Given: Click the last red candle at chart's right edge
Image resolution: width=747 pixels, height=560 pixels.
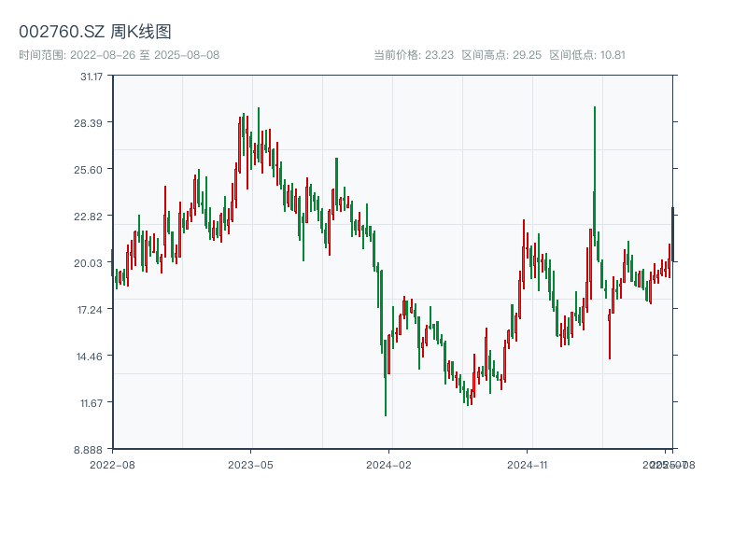Looking at the screenshot, I should [672, 234].
